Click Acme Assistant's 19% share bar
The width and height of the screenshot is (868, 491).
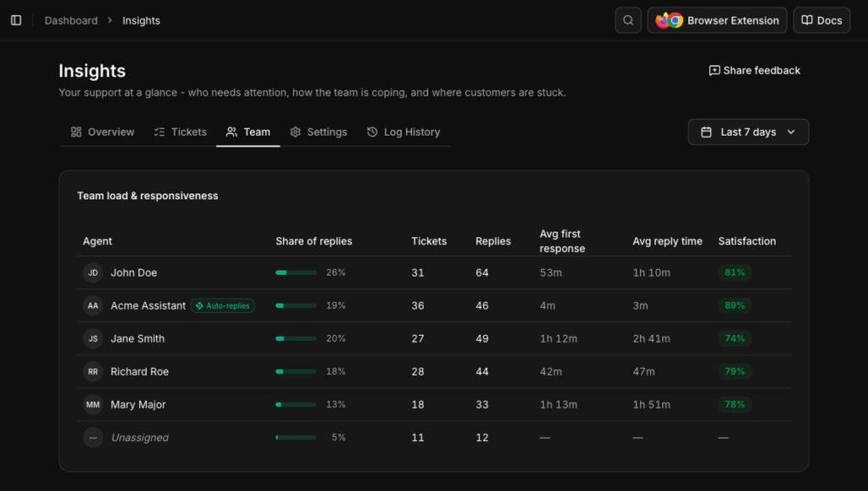pyautogui.click(x=296, y=305)
